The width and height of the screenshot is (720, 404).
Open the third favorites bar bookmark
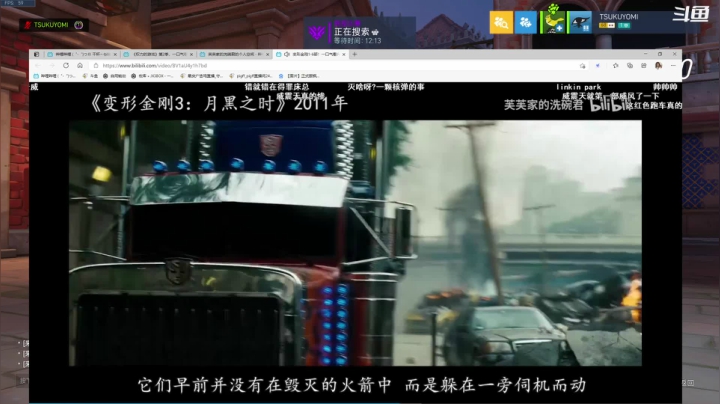tap(115, 76)
